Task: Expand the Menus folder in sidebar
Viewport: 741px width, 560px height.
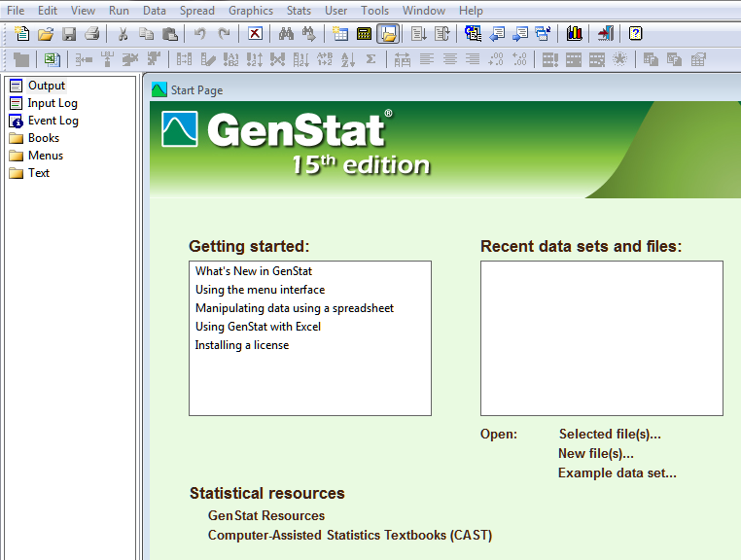Action: coord(45,156)
